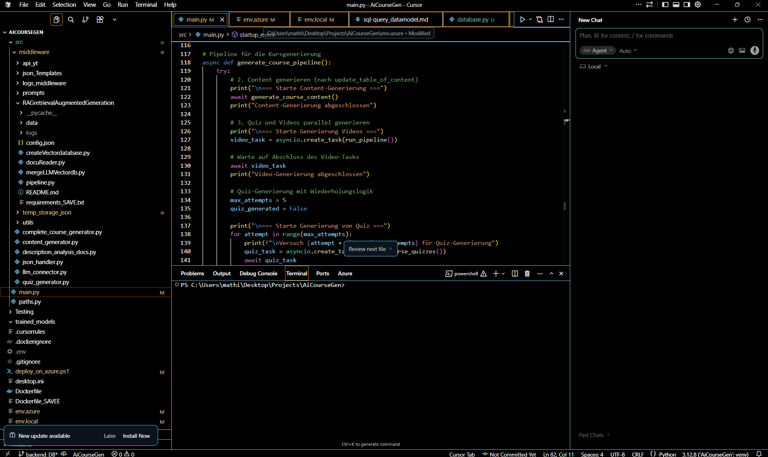
Task: Open the Search view in the sidebar
Action: [x=71, y=19]
